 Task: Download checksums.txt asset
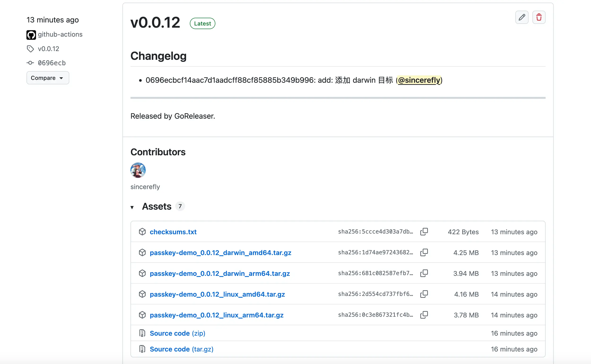click(173, 232)
